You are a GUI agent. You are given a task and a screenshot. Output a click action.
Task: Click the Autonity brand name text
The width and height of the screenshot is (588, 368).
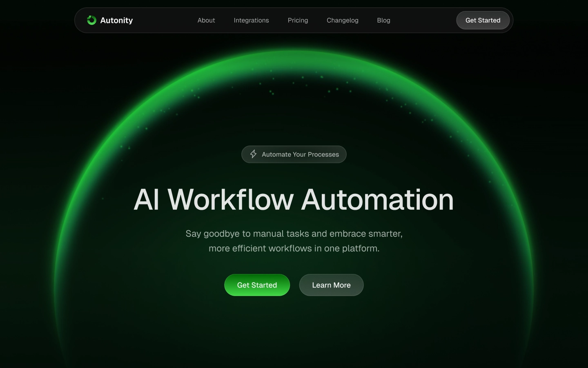tap(116, 20)
